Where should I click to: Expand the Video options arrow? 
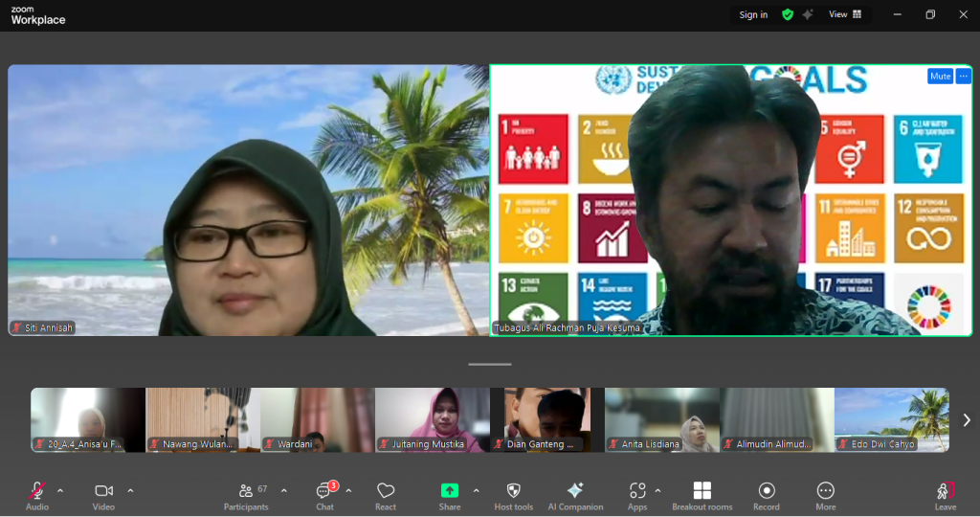coord(130,491)
